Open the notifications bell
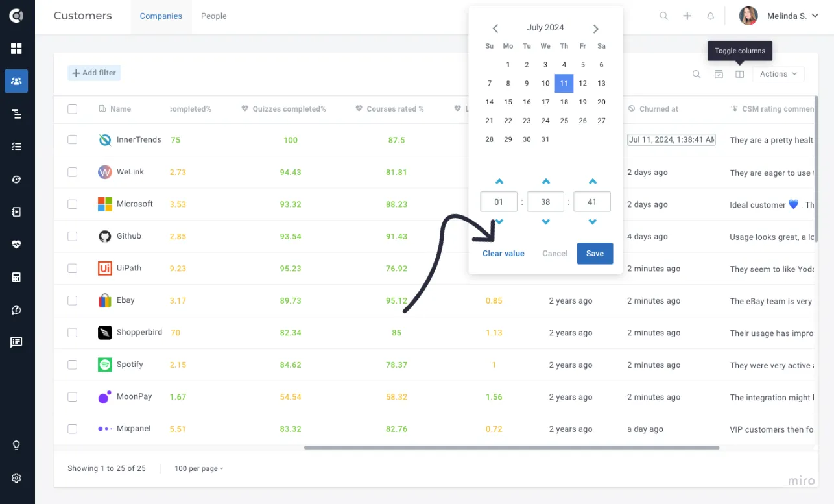The height and width of the screenshot is (504, 834). pyautogui.click(x=710, y=16)
